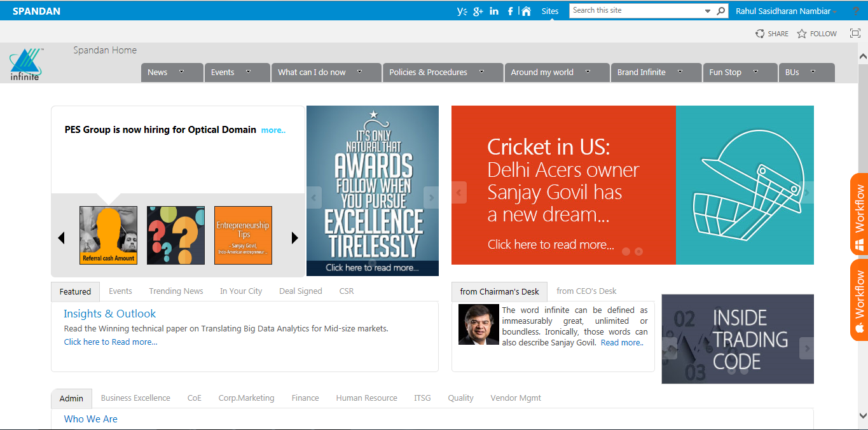
Task: Open search scope dropdown arrow
Action: click(x=708, y=11)
